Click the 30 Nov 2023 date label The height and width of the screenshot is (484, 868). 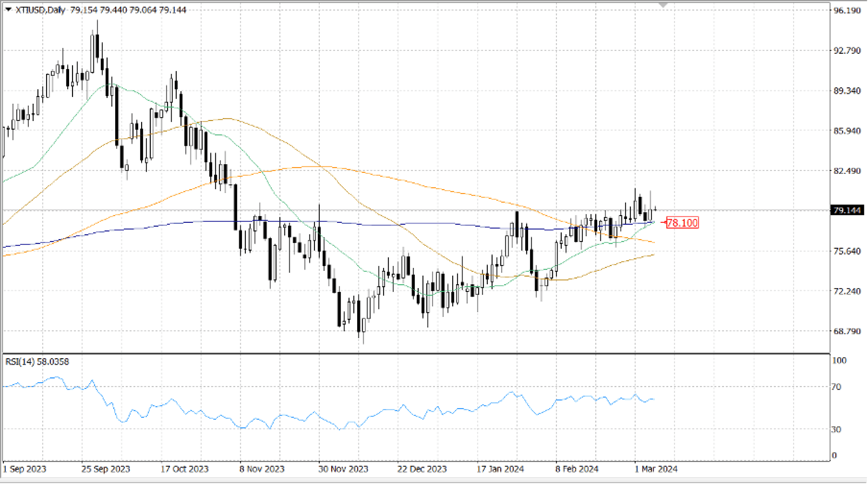click(343, 469)
